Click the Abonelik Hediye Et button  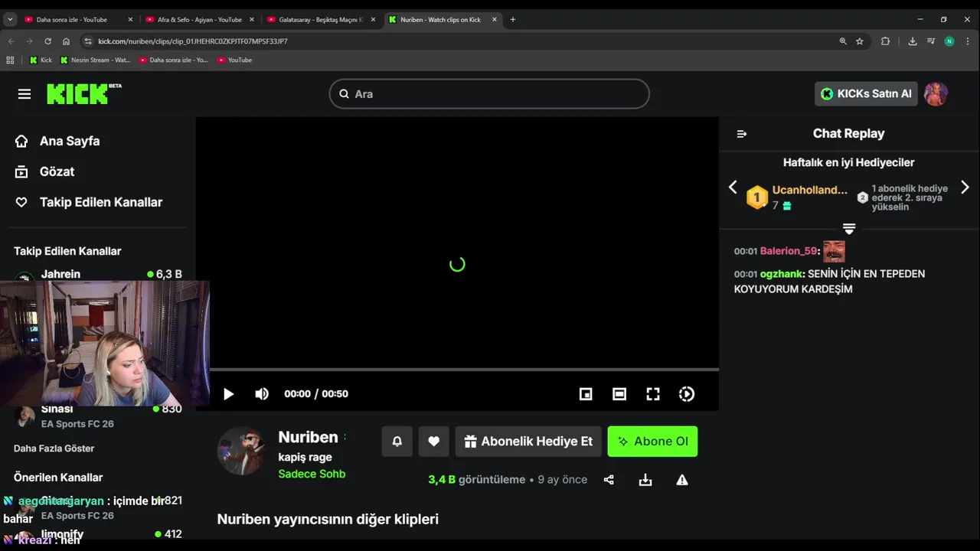tap(528, 442)
